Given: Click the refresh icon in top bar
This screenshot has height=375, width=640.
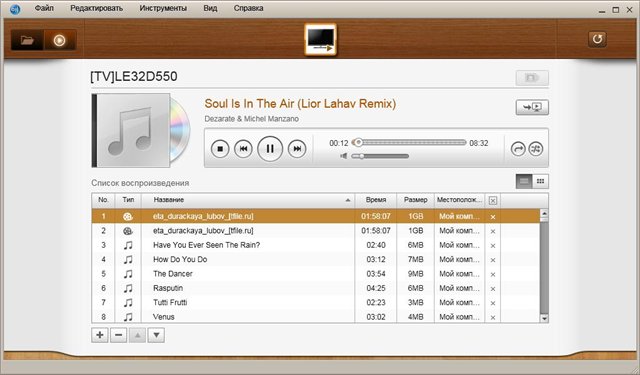Looking at the screenshot, I should pyautogui.click(x=597, y=39).
